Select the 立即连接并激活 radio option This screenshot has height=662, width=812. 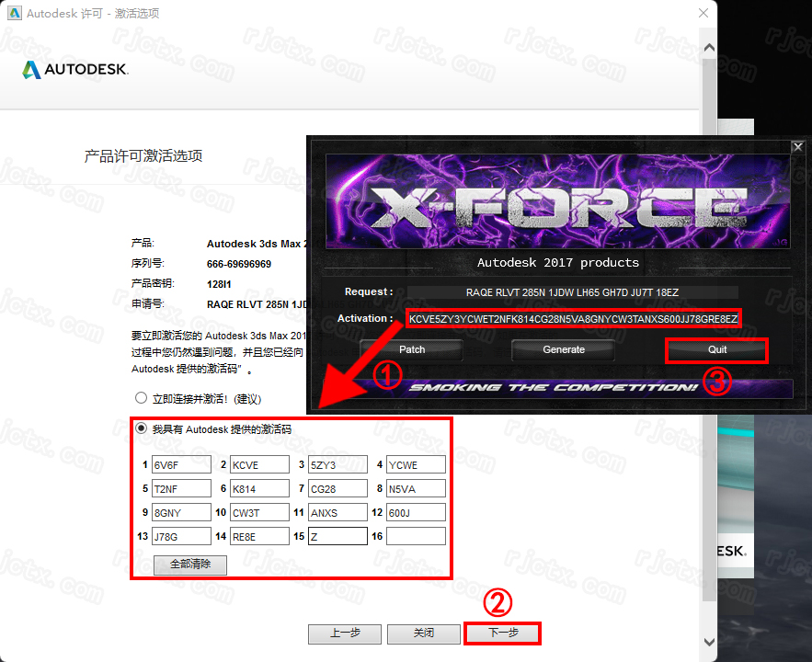click(142, 398)
